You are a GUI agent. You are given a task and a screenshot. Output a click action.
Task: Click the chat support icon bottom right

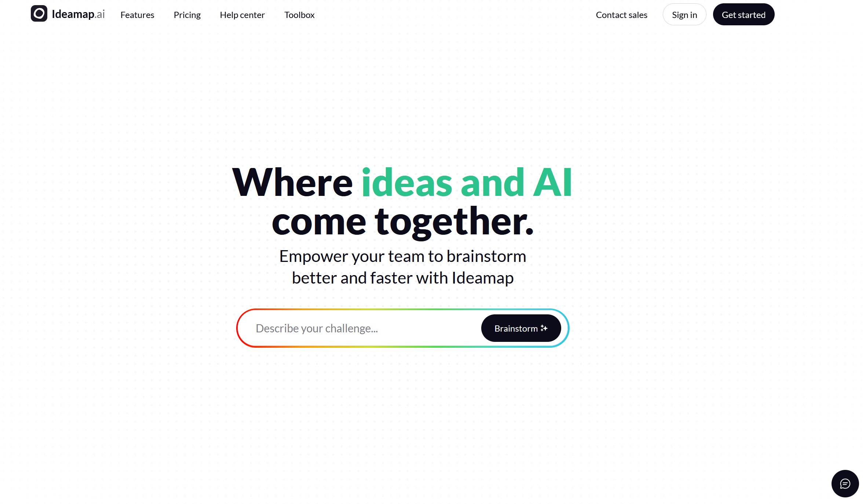(x=844, y=483)
